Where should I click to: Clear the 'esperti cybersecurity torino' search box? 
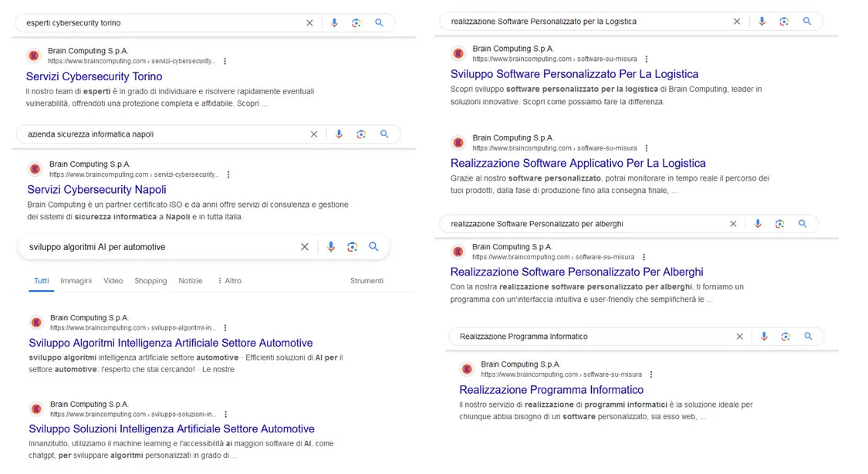[x=309, y=23]
